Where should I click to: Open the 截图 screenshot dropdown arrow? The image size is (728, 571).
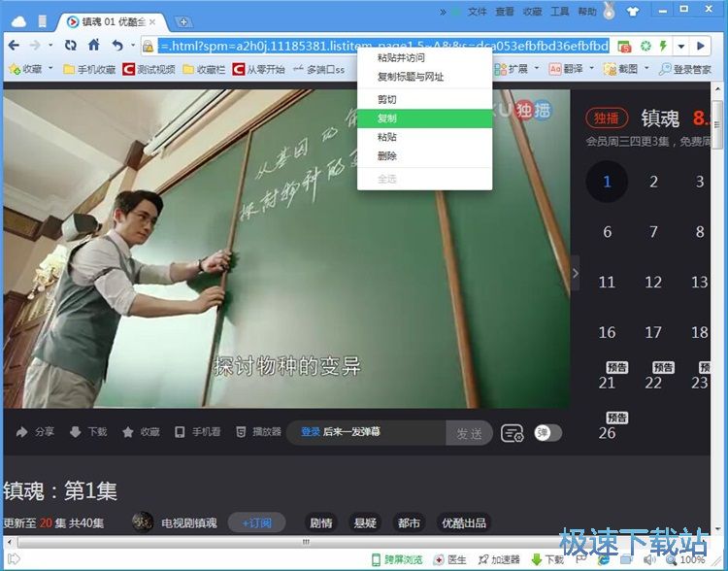646,68
